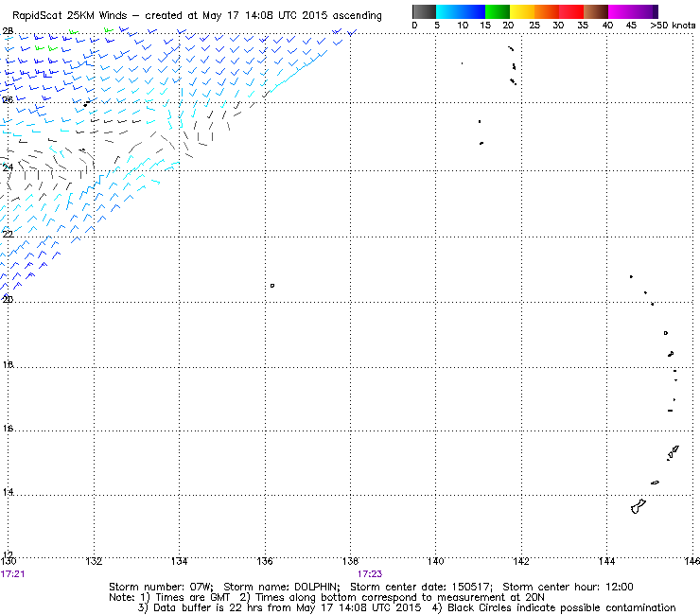
Task: Click the magenta 40-45 knots color band
Action: (x=621, y=11)
